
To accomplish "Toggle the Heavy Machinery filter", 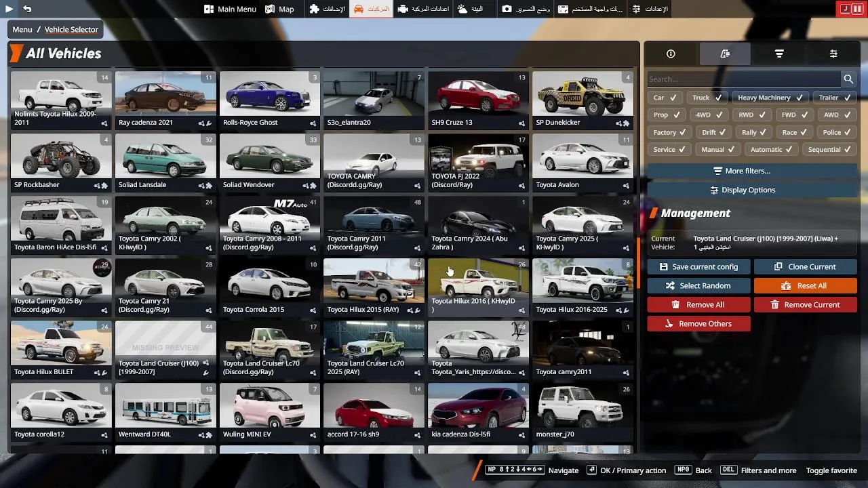I will coord(770,98).
